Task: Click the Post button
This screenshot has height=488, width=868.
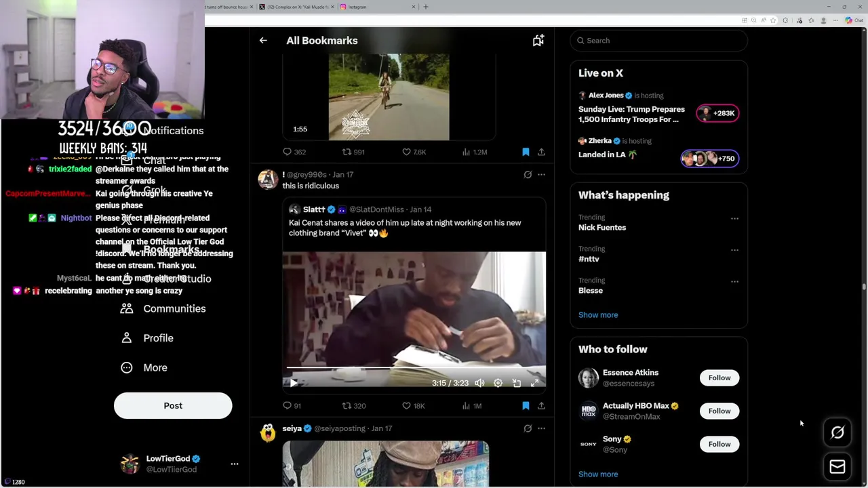Action: 173,405
